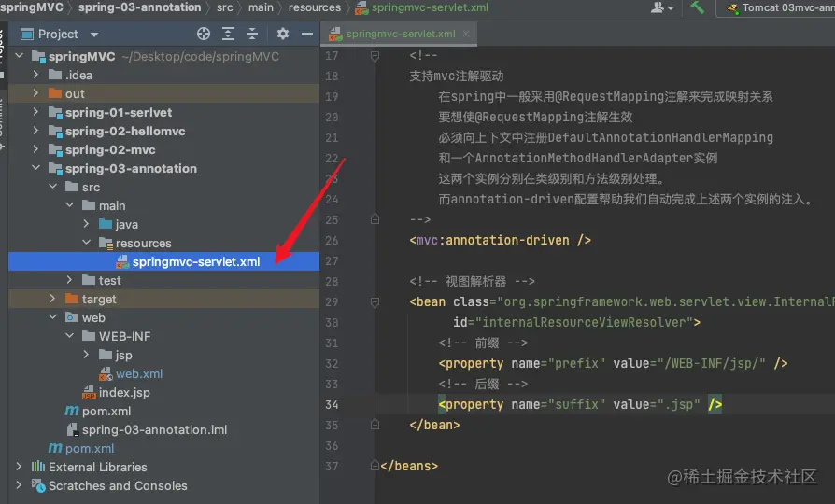Click the resources folder icon
The image size is (835, 504).
tap(106, 244)
